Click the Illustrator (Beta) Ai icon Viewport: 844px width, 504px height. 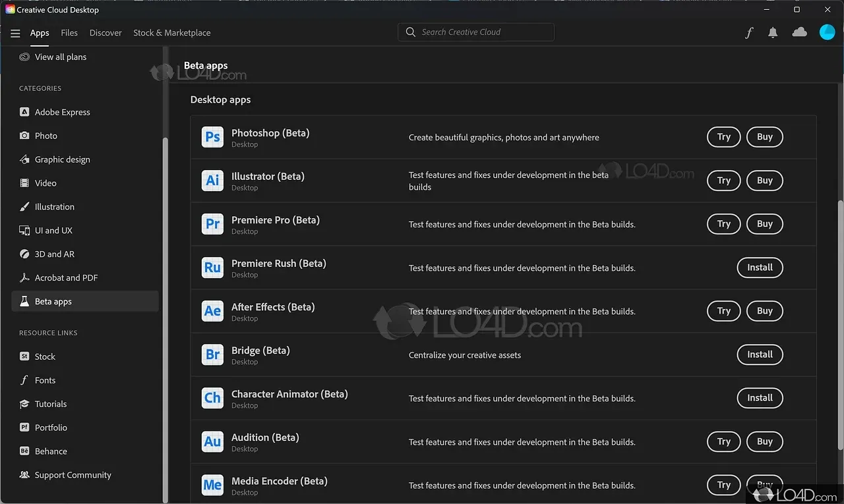(212, 181)
